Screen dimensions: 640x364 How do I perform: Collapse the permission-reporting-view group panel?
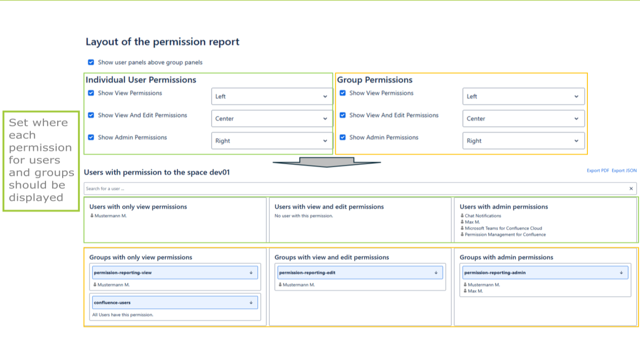tap(175, 272)
